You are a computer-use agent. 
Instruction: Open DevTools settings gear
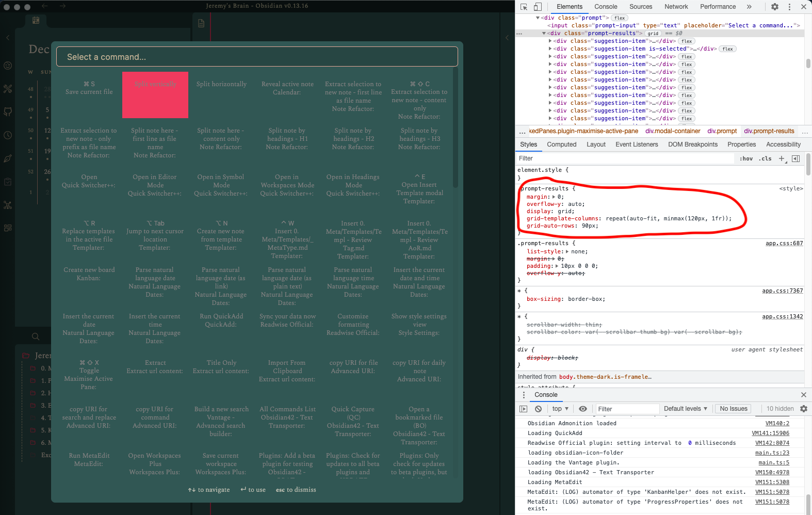775,7
